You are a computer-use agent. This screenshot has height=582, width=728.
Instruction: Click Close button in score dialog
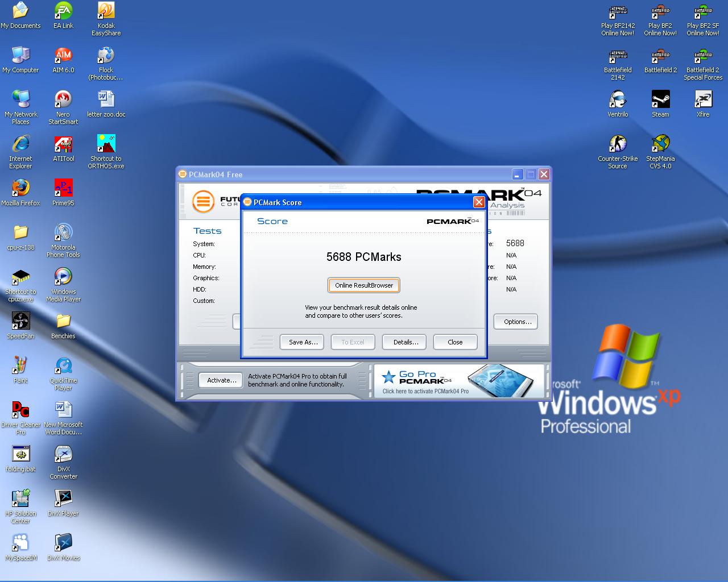coord(455,342)
